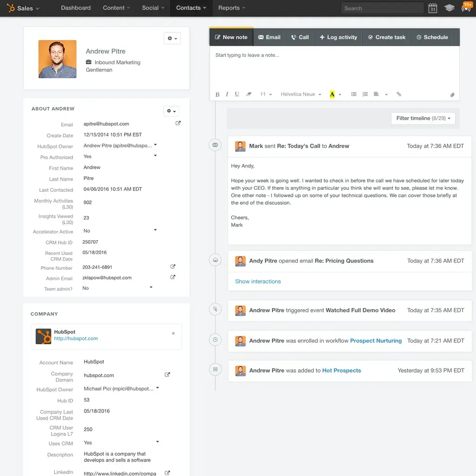Insert a hyperlink using the link icon
The width and height of the screenshot is (476, 476).
coord(398,94)
